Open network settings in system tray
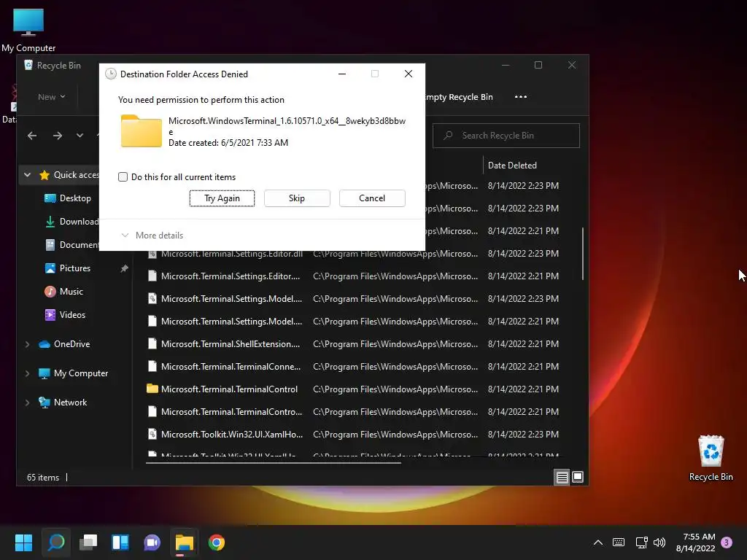This screenshot has height=560, width=747. click(x=641, y=542)
